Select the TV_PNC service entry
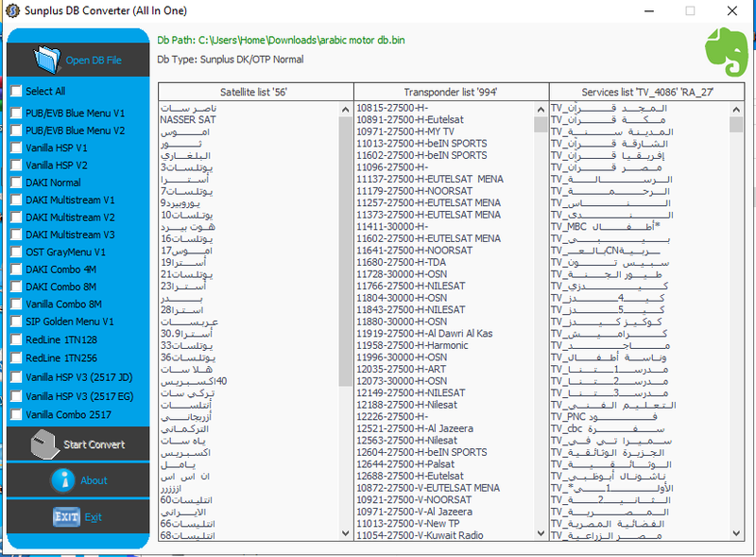756x557 pixels. [x=604, y=416]
